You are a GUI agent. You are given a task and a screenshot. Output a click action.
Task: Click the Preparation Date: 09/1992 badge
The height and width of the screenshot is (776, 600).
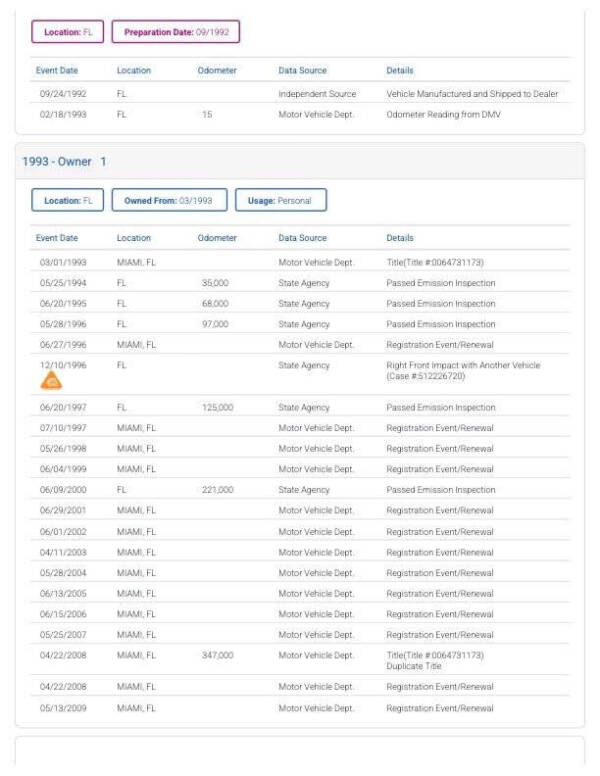coord(175,32)
